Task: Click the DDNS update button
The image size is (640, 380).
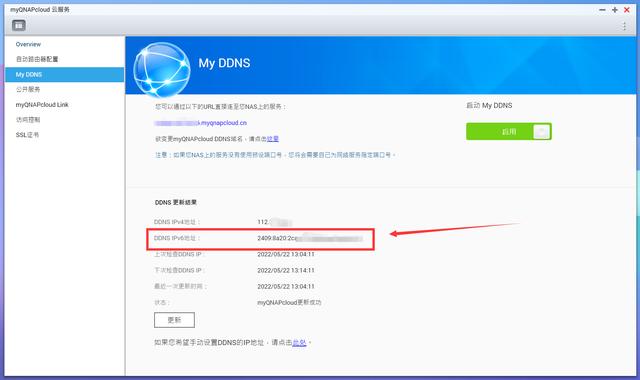Action: tap(174, 320)
